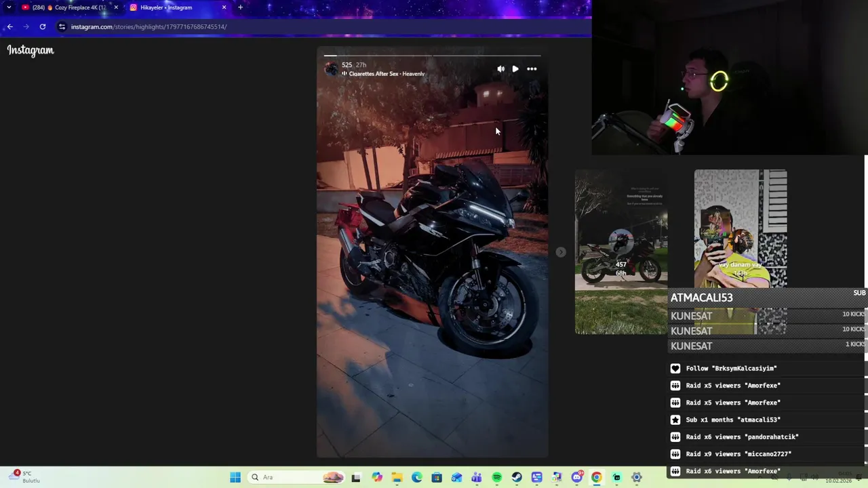Click Raid x6 viewers "pandorahatcik" event
This screenshot has width=868, height=488.
pos(768,436)
